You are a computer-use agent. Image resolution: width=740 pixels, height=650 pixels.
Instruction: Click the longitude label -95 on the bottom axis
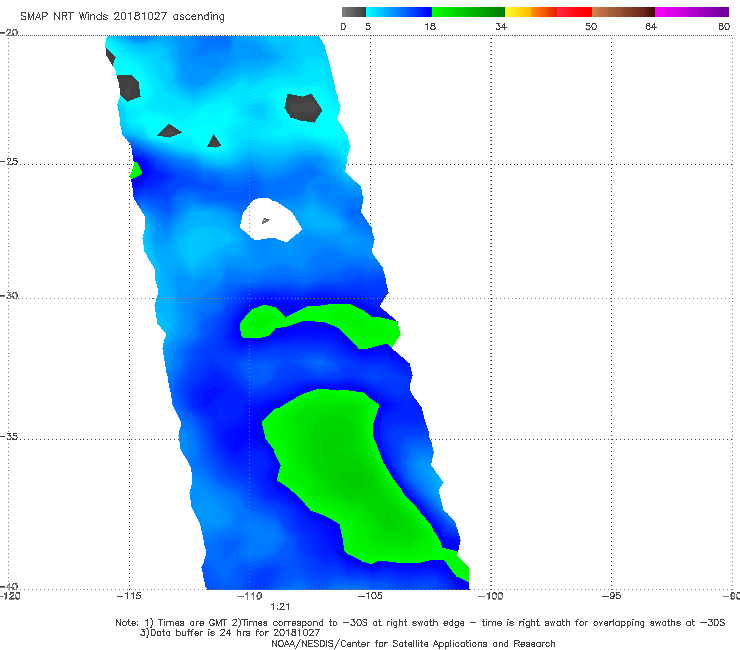pyautogui.click(x=611, y=596)
